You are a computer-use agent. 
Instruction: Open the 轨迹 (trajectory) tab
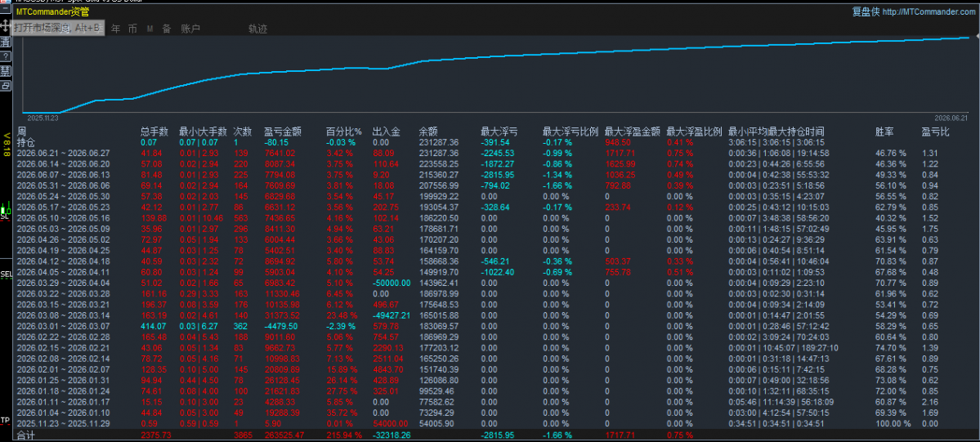[x=257, y=28]
